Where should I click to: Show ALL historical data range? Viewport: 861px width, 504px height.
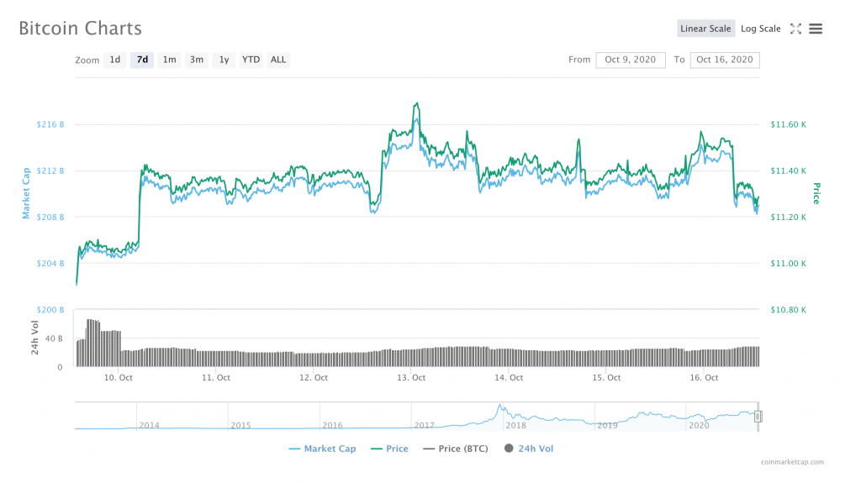point(278,60)
